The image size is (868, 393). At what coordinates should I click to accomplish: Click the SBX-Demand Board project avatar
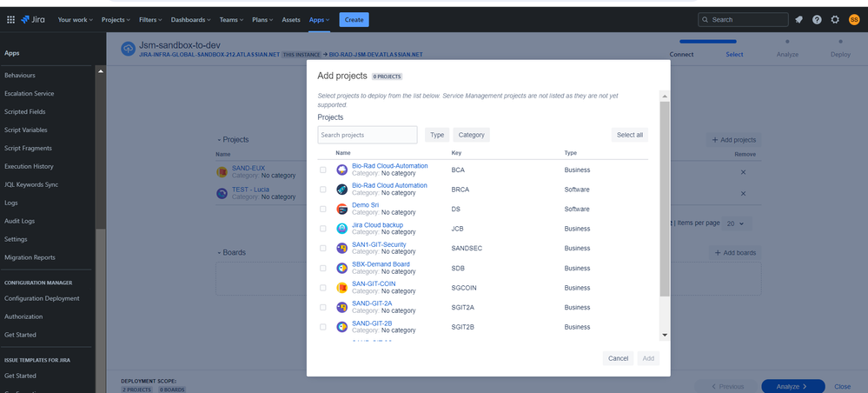pos(342,268)
